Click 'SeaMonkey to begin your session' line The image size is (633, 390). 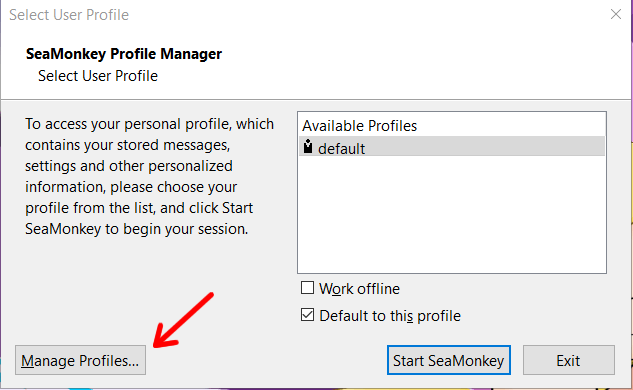(x=136, y=229)
